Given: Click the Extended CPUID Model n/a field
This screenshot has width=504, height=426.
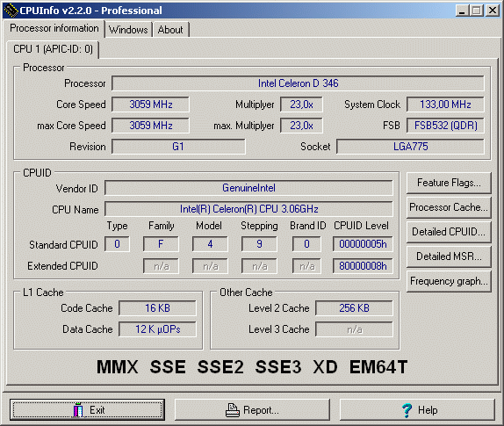Looking at the screenshot, I should click(210, 266).
